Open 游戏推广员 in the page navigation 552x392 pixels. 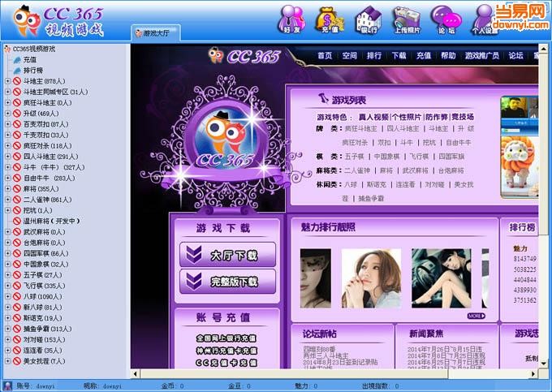(x=482, y=56)
